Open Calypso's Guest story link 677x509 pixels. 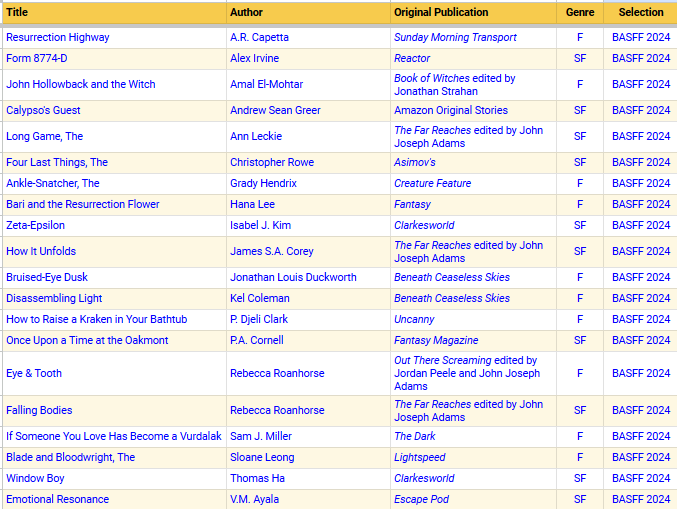tap(43, 110)
